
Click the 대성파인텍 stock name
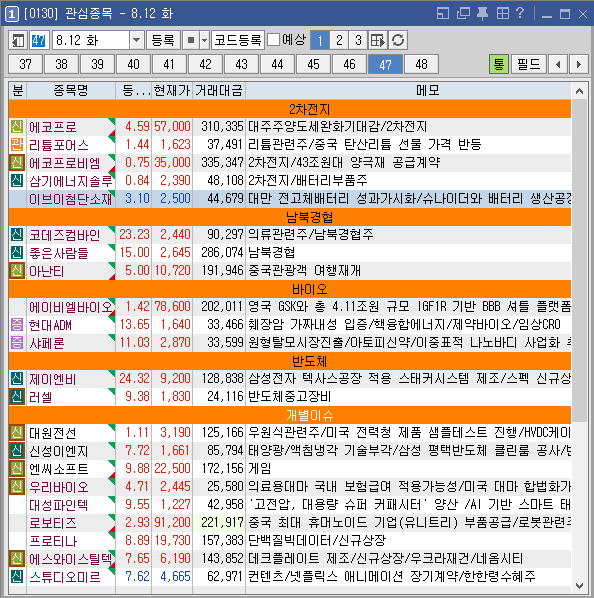point(59,505)
